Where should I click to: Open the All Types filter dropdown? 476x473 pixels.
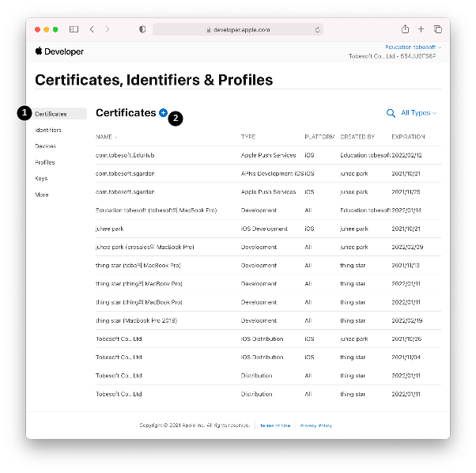[x=418, y=113]
